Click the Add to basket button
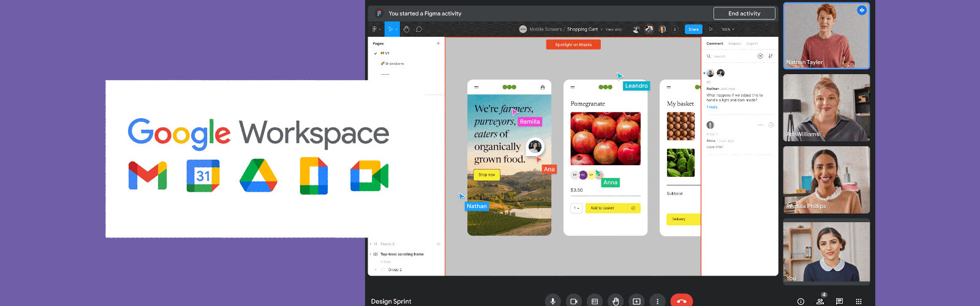Screen dimensions: 980x306 pos(613,208)
